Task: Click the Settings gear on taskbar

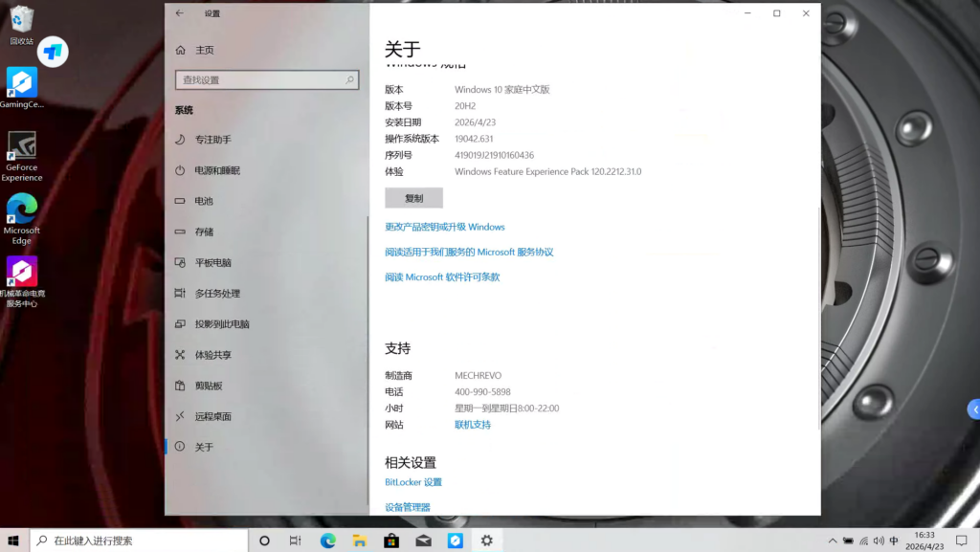Action: 487,541
